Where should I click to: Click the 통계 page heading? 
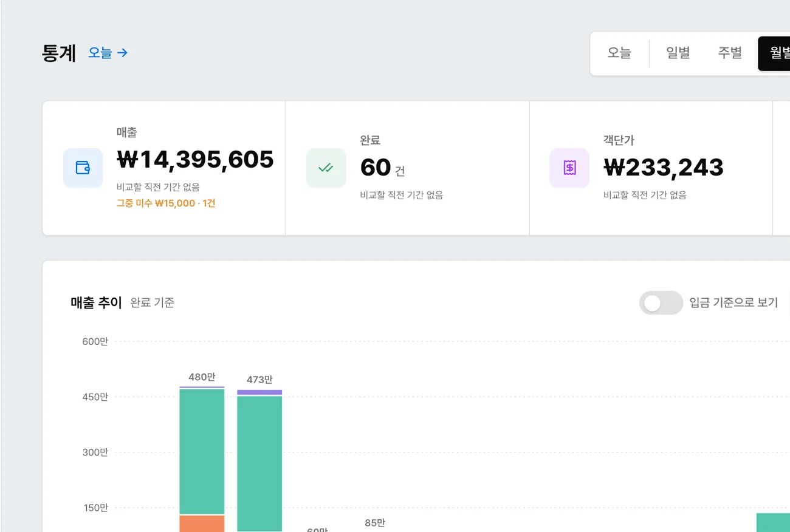coord(59,53)
